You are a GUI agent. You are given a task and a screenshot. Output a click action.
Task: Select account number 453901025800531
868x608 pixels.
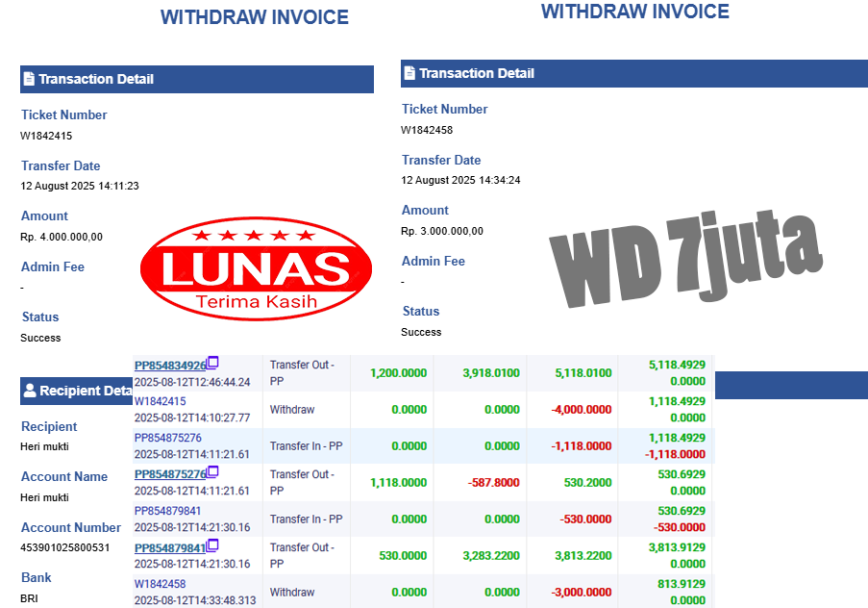[65, 547]
